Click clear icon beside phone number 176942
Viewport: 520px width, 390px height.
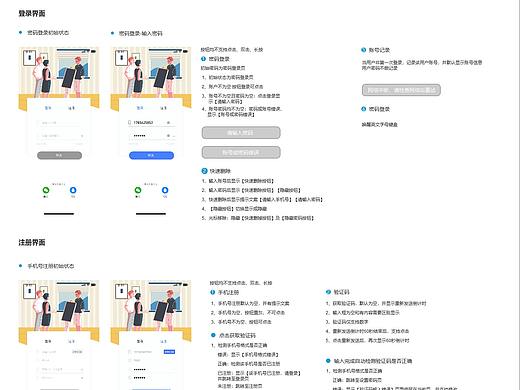[168, 123]
